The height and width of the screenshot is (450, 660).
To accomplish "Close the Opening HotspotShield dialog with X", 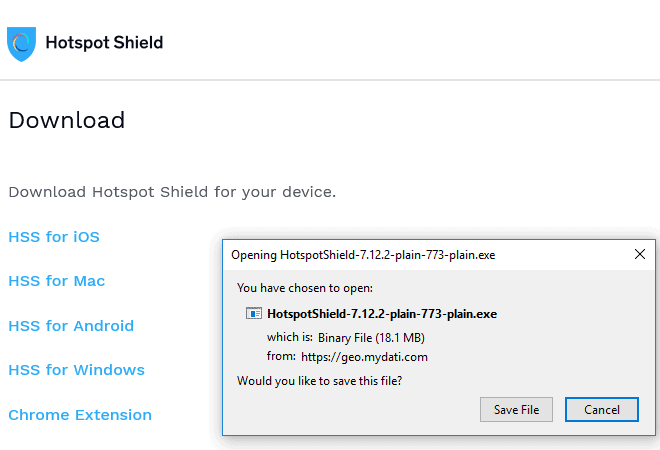I will coord(640,254).
